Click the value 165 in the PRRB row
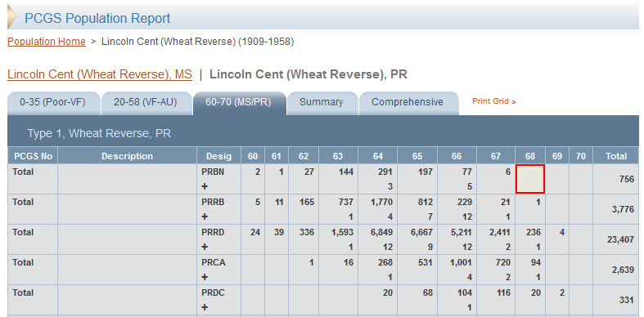Image resolution: width=644 pixels, height=317 pixels. pyautogui.click(x=307, y=202)
